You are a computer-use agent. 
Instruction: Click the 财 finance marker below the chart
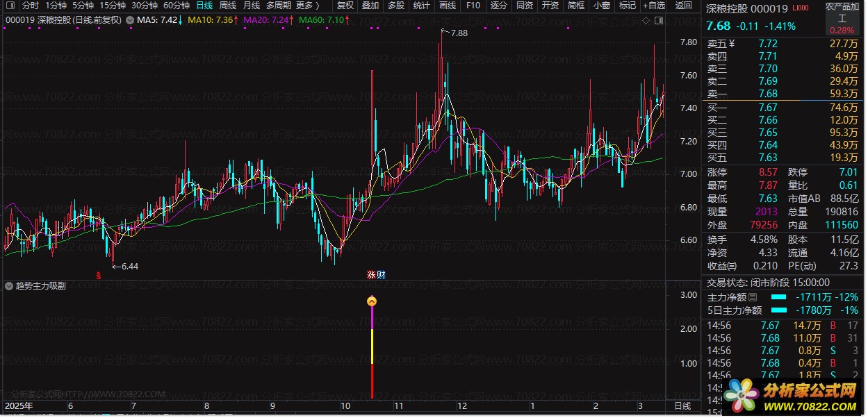point(381,275)
